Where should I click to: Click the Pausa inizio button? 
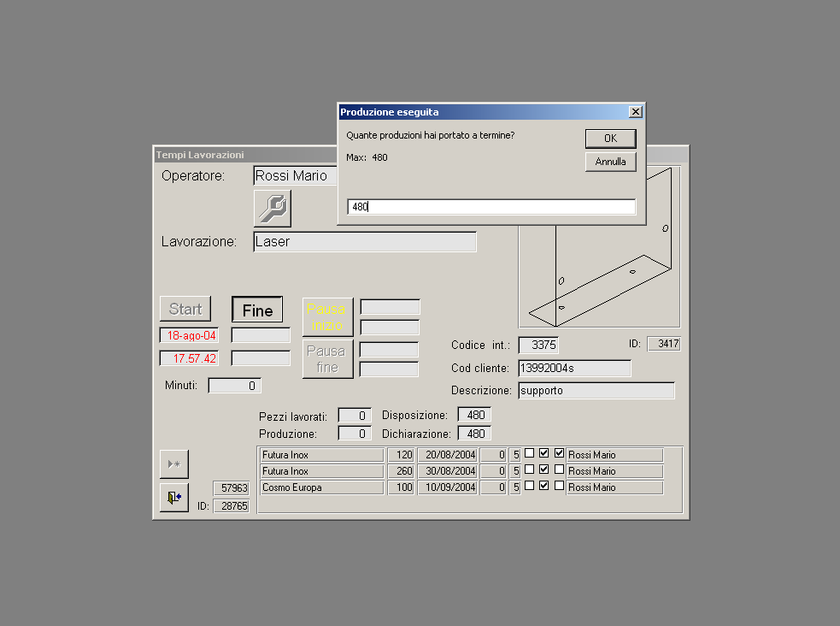coord(327,316)
